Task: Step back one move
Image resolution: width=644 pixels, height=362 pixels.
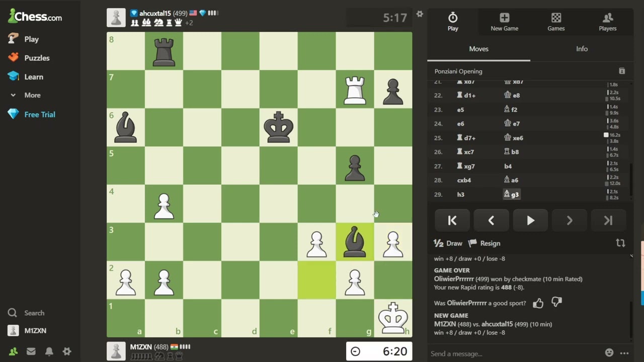Action: pos(491,220)
